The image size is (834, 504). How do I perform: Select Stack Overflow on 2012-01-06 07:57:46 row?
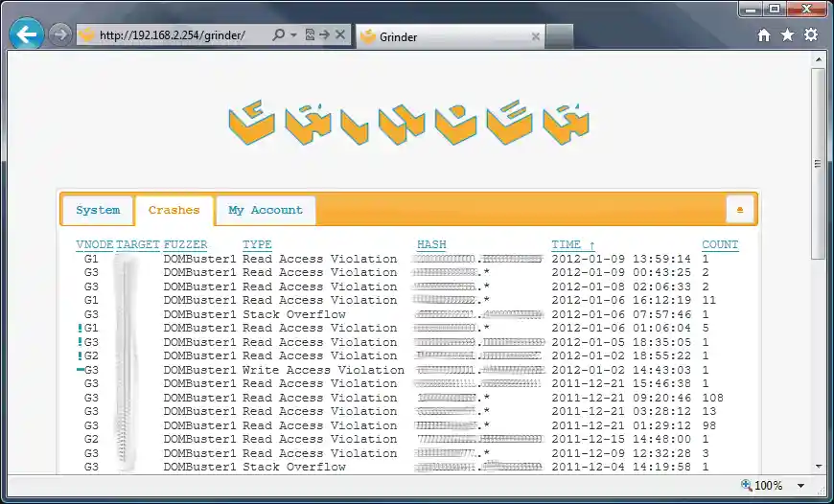tap(294, 314)
